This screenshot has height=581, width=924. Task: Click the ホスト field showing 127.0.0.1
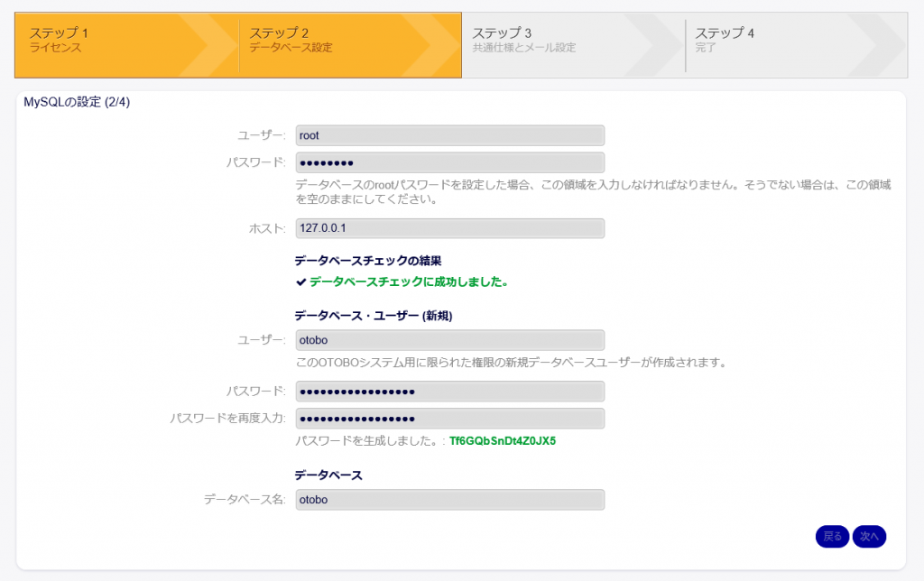pos(449,228)
